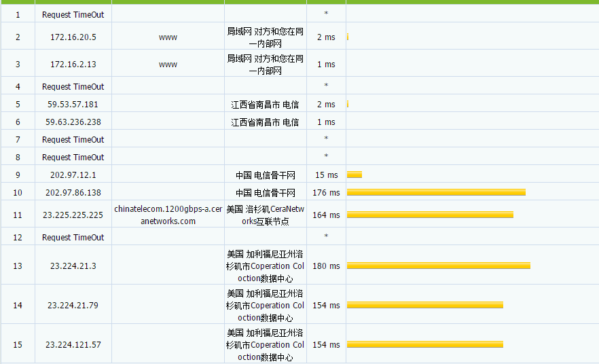Click Request TimeOut in hop 4 row

point(73,87)
